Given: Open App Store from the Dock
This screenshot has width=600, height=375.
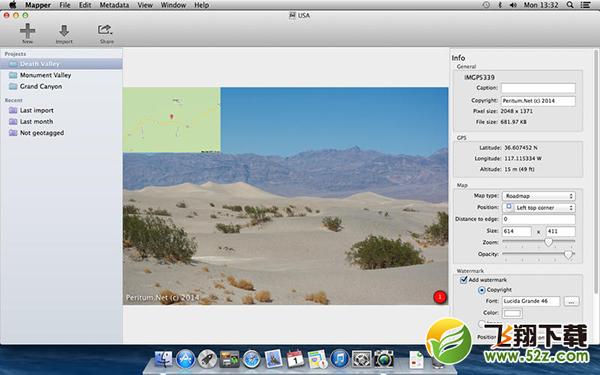Looking at the screenshot, I should click(x=186, y=359).
